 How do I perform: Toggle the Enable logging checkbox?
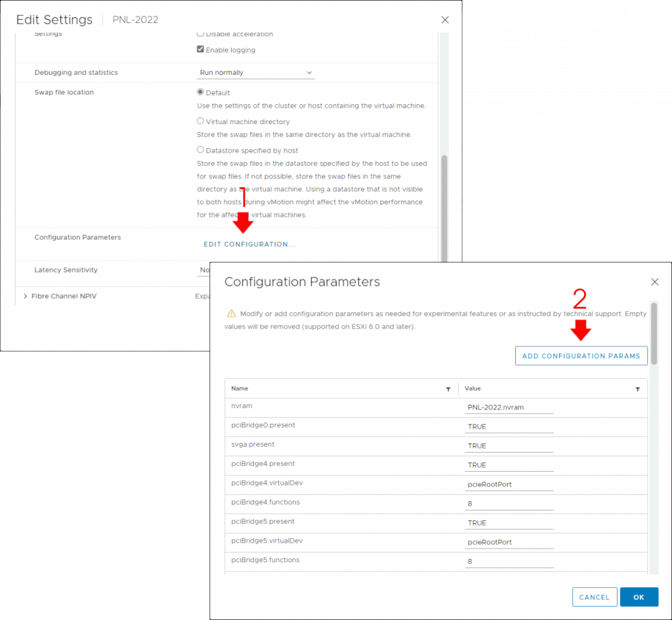point(201,49)
